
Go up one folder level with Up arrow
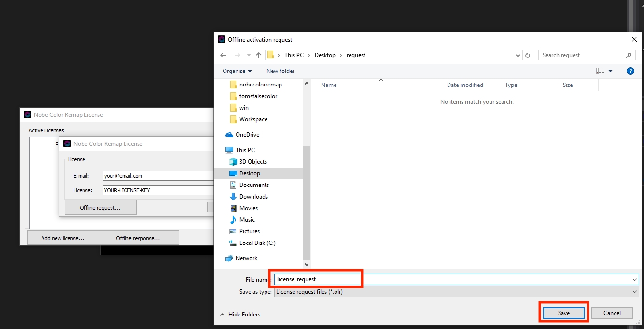point(259,55)
